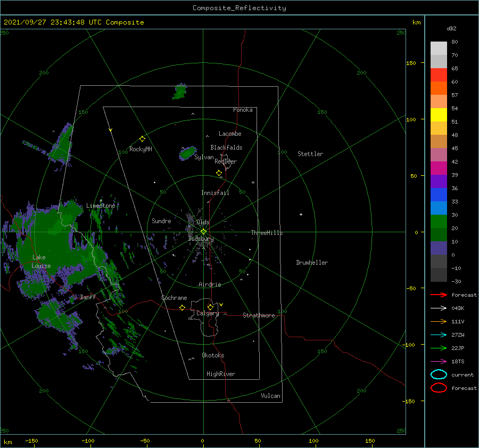Click the white asterisk marker east of Innisfail

253,183
